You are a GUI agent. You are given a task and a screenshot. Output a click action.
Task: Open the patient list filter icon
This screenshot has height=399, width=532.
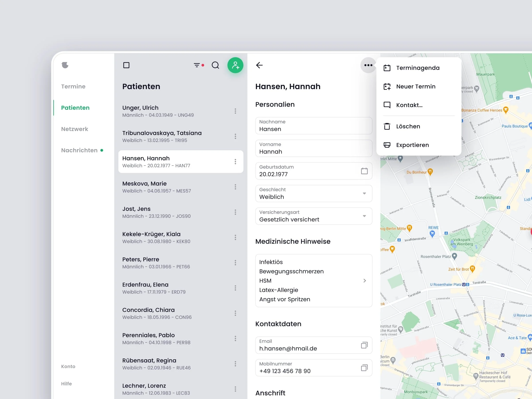[197, 65]
